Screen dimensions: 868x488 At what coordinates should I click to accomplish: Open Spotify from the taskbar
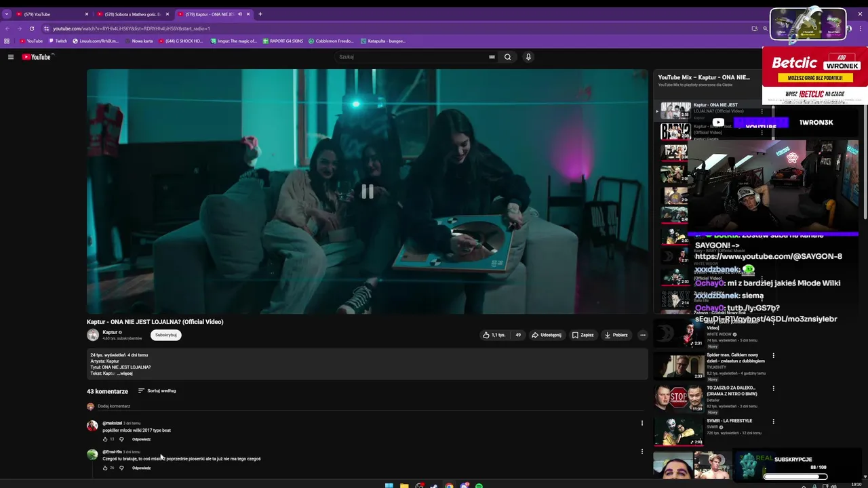tap(479, 485)
